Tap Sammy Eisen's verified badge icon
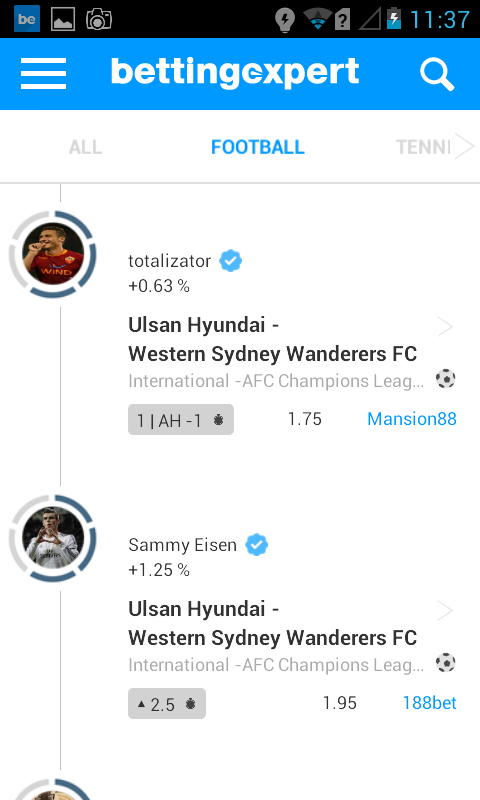 [x=257, y=544]
